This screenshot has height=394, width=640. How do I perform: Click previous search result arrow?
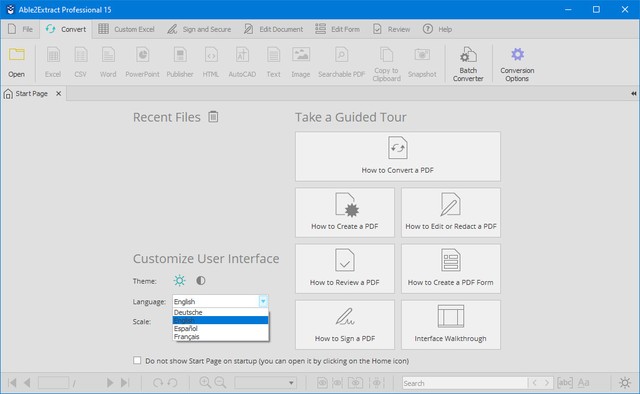coord(534,383)
